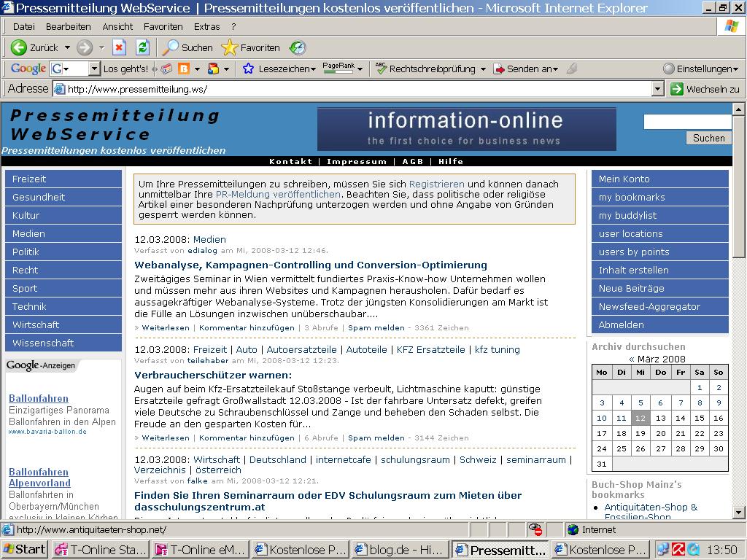This screenshot has height=560, width=747.
Task: Open the Hilfe link in black bar
Action: point(451,161)
